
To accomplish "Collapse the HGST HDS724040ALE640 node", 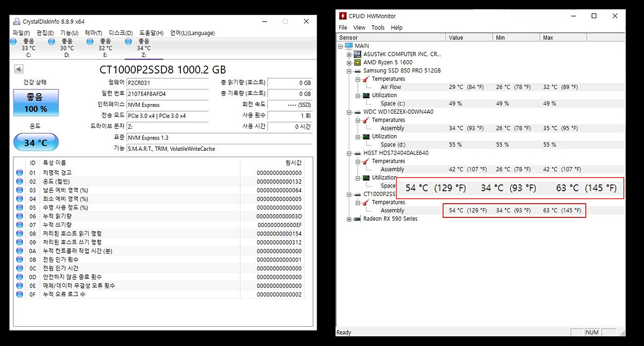I will (x=349, y=153).
